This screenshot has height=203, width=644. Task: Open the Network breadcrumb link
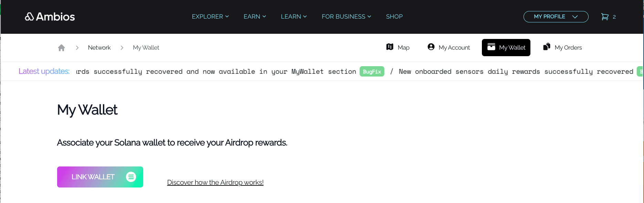pos(99,47)
